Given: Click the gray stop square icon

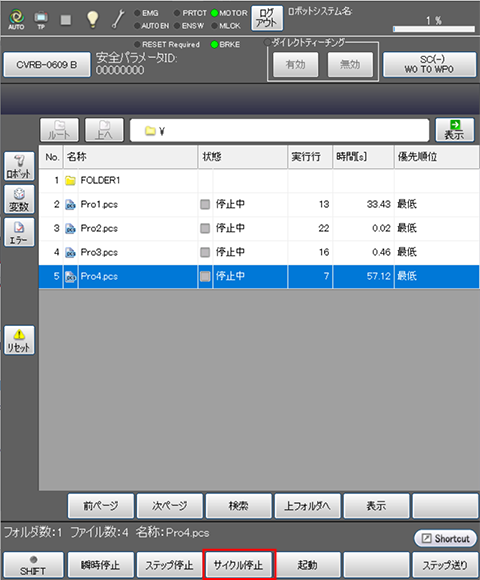Looking at the screenshot, I should point(66,20).
